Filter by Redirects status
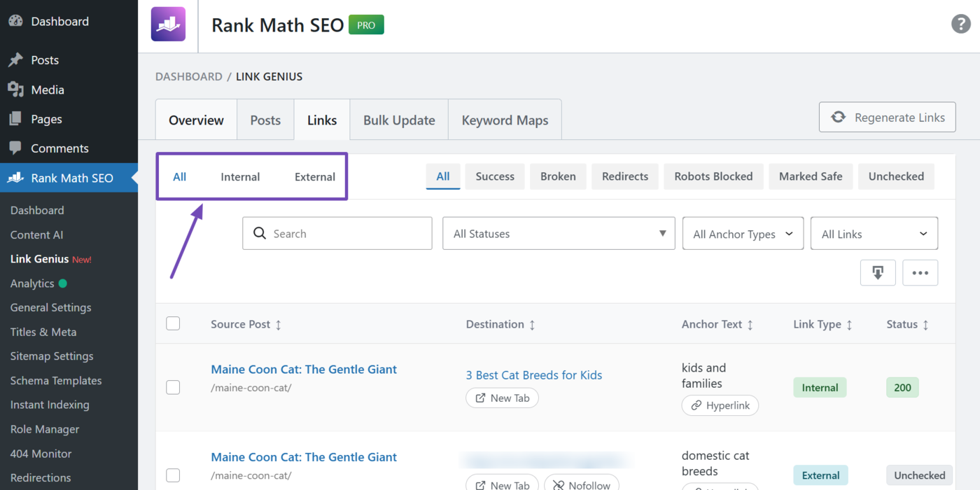The image size is (980, 490). (x=625, y=176)
